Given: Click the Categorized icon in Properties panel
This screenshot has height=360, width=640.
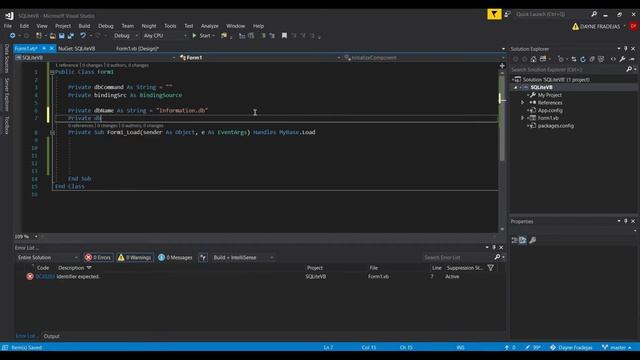Looking at the screenshot, I should click(x=514, y=240).
